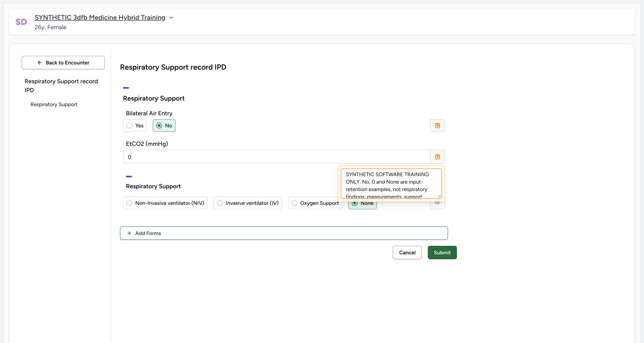
Task: Click the SD patient avatar
Action: pyautogui.click(x=21, y=22)
